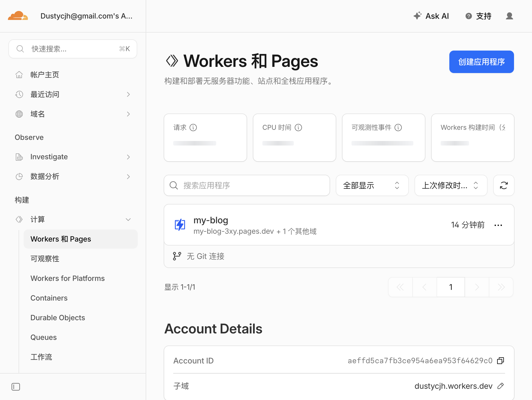
Task: Click info icon next to 请求
Action: (193, 128)
